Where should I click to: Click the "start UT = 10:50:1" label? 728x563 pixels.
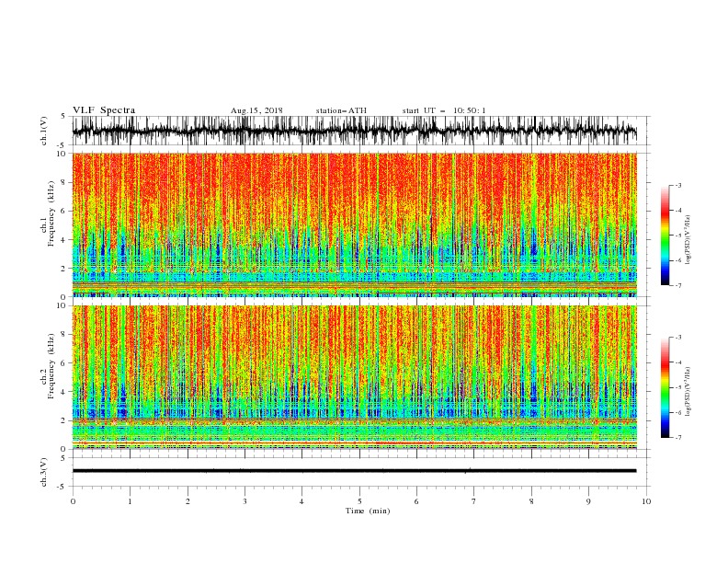pos(444,110)
